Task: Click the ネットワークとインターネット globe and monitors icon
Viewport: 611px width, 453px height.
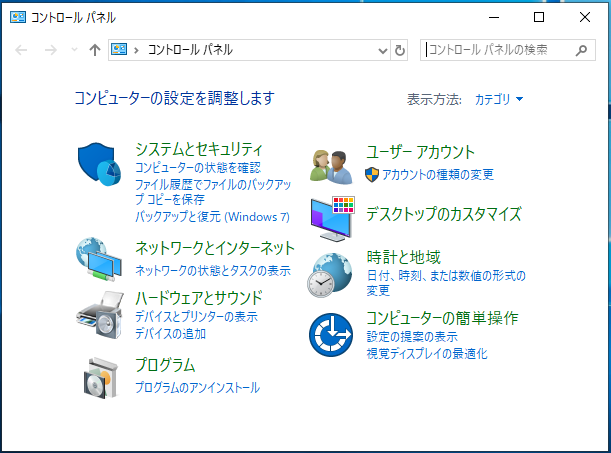Action: pyautogui.click(x=99, y=259)
